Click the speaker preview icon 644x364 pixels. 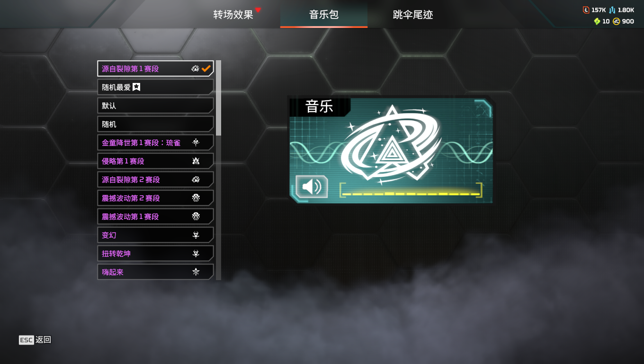[x=312, y=187]
